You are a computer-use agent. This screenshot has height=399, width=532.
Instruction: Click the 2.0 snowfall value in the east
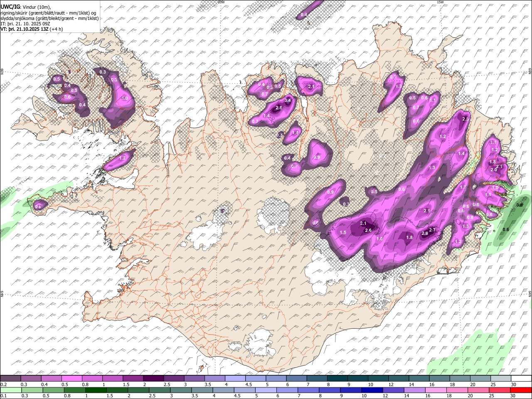(494, 170)
